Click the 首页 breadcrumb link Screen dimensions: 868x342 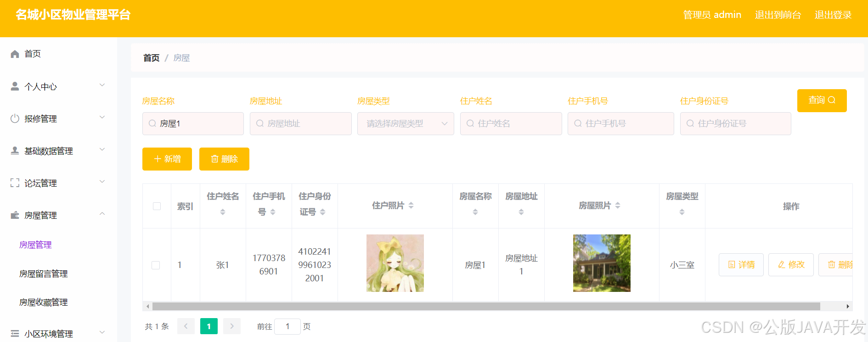(151, 58)
